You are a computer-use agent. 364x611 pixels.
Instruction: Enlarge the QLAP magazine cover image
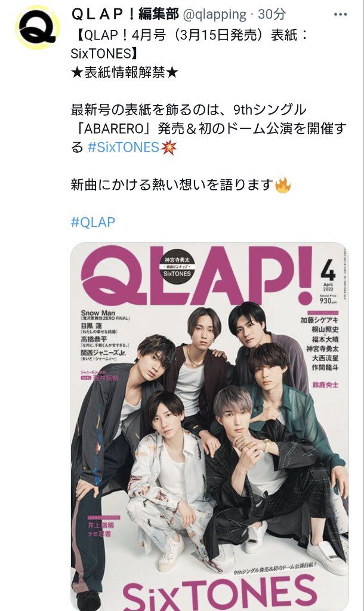(209, 427)
